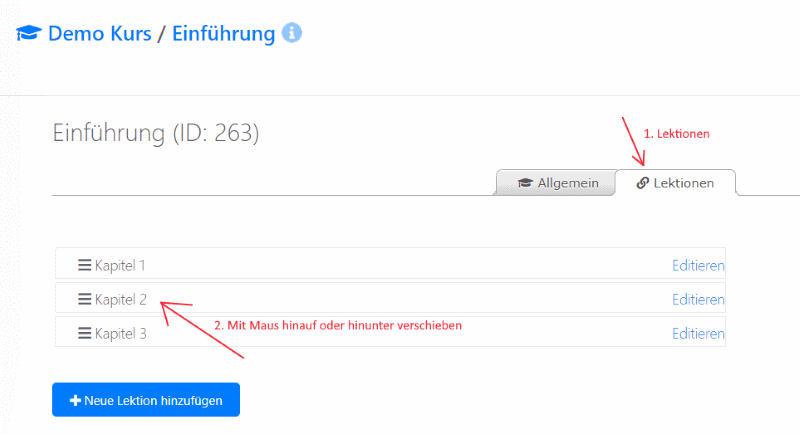Select the Kapitel 2 lesson name

[121, 299]
